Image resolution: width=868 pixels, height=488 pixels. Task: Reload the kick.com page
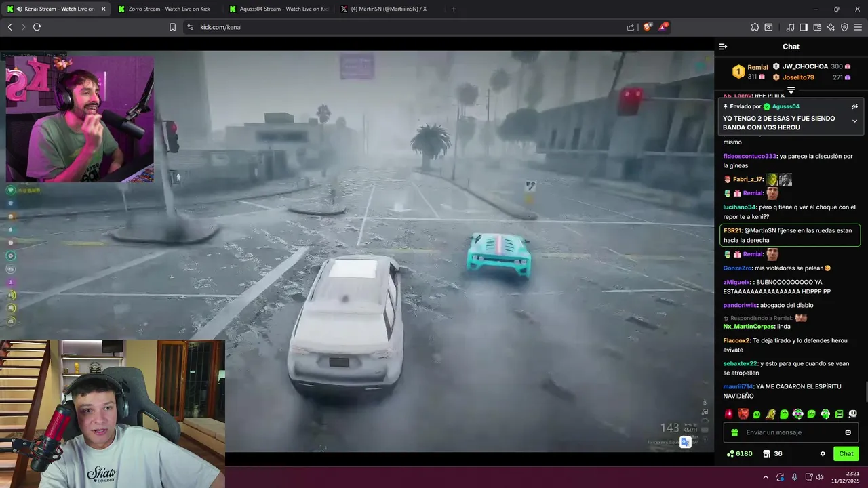tap(37, 27)
